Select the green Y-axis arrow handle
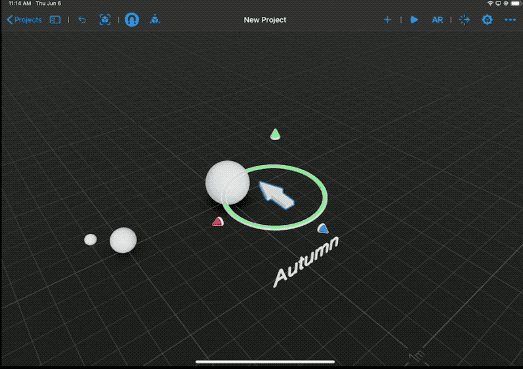Viewport: 523px width, 369px height. coord(275,134)
